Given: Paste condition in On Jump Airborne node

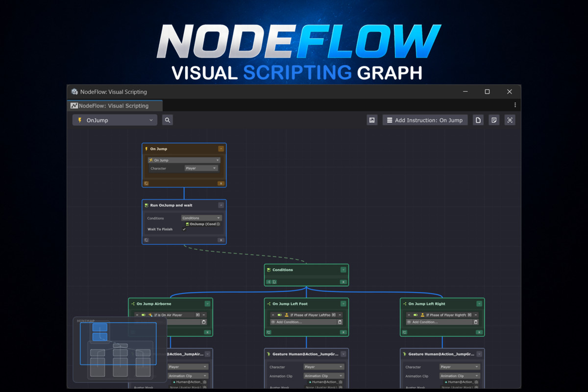Looking at the screenshot, I should [x=204, y=322].
